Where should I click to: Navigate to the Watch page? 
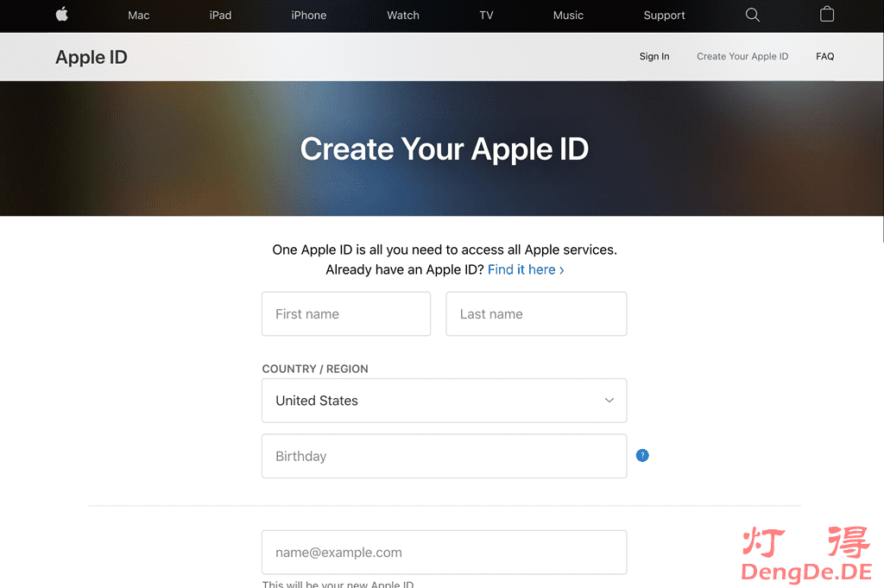402,16
